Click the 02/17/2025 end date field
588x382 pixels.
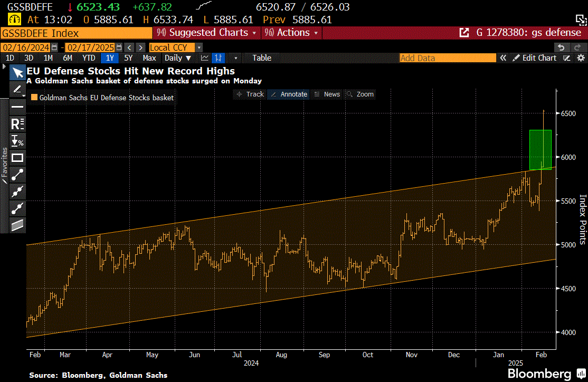(x=90, y=47)
